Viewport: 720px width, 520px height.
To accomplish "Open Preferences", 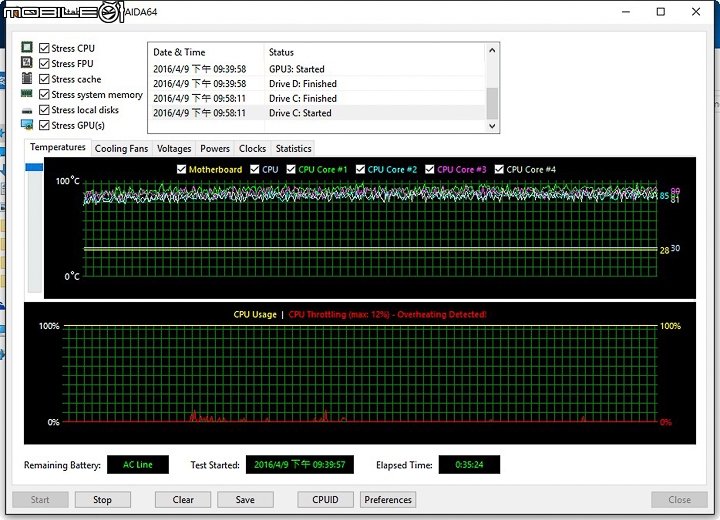I will click(x=388, y=499).
